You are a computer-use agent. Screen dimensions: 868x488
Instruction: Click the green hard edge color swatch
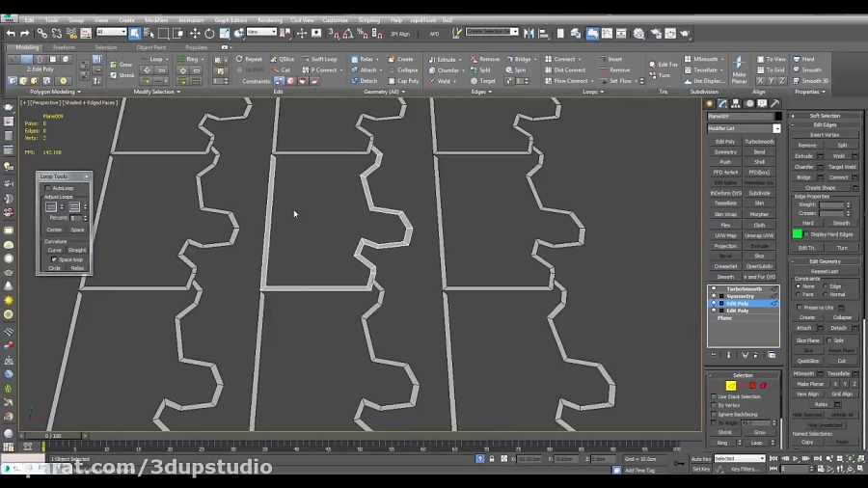coord(797,233)
